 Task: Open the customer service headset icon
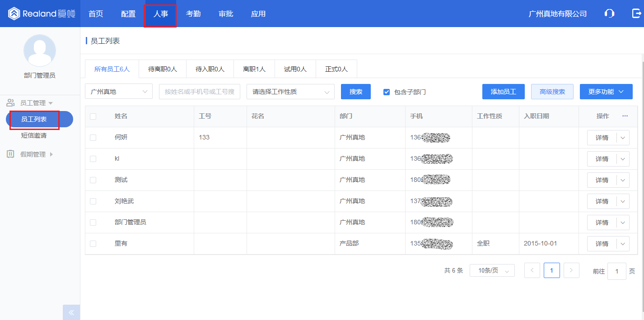point(609,13)
